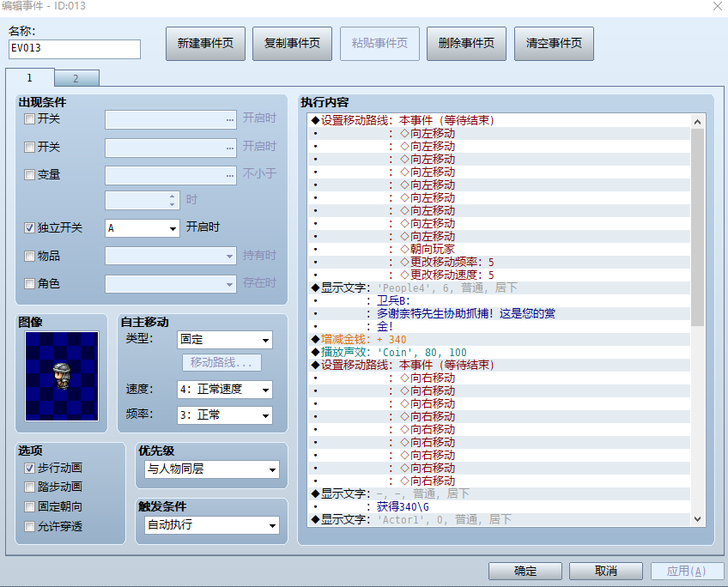Toggle the 步行动画 option
This screenshot has width=728, height=587.
[29, 469]
